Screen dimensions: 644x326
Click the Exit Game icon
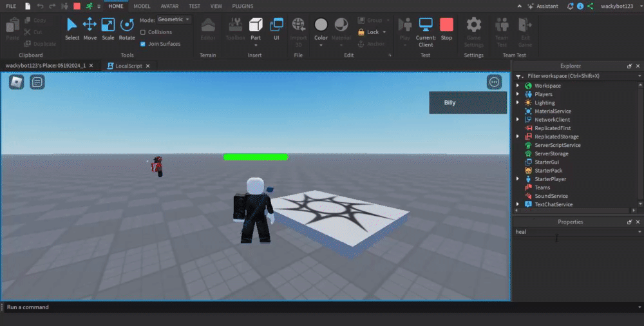(525, 24)
